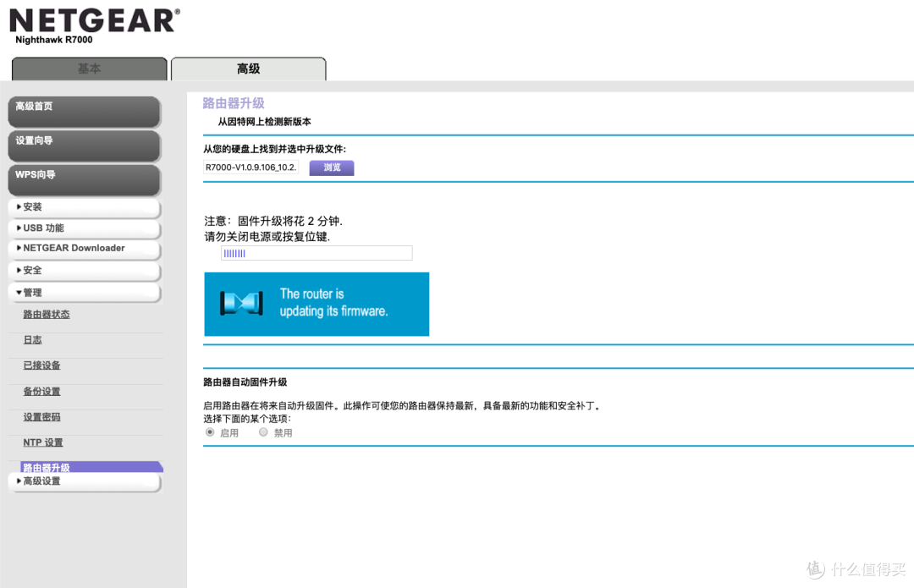Click the firmware upgrade progress bar
Image resolution: width=914 pixels, height=588 pixels.
coord(317,253)
